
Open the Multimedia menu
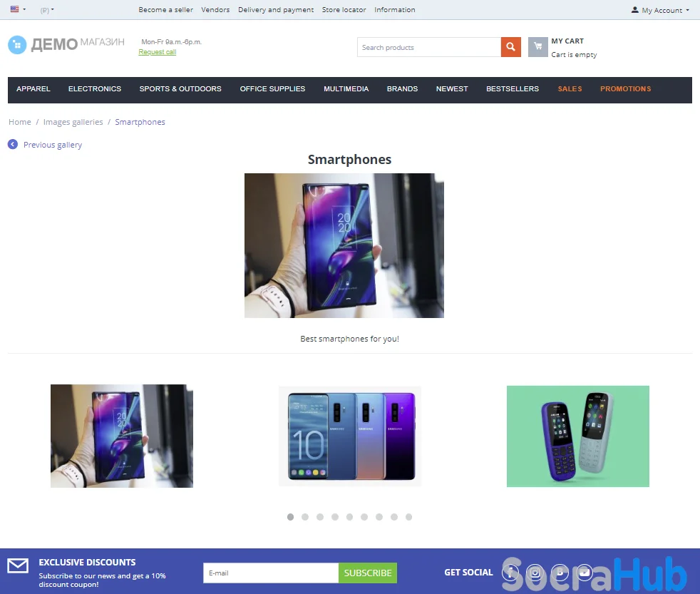click(346, 89)
